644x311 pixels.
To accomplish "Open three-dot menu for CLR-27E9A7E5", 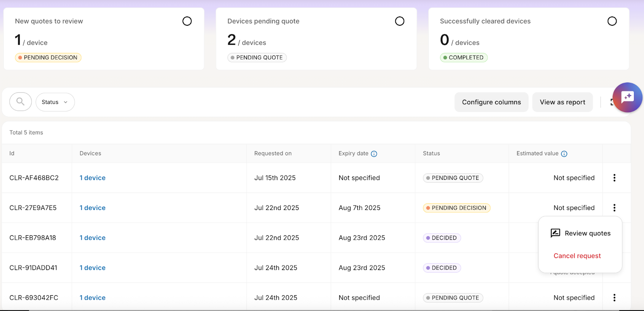I will [614, 208].
